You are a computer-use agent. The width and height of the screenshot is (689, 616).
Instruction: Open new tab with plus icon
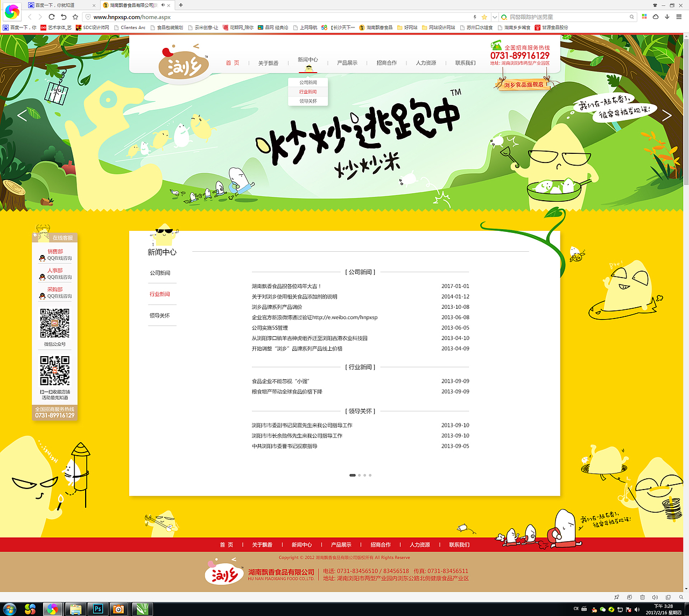click(181, 5)
